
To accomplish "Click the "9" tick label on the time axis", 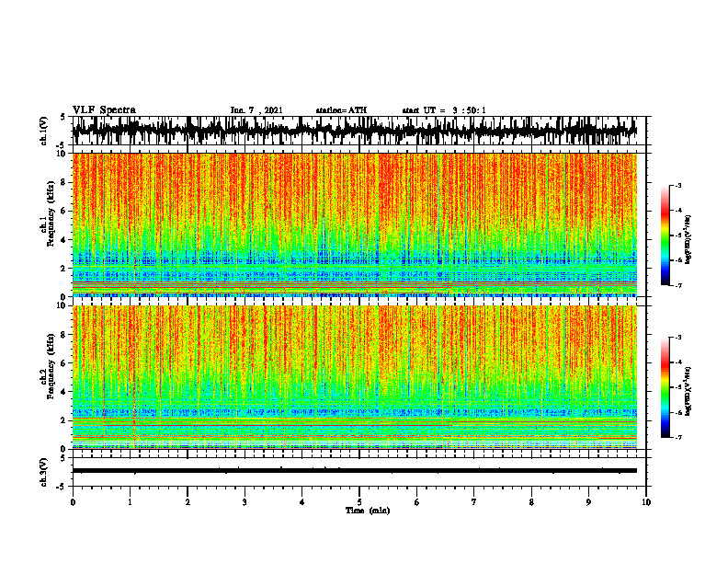I will point(588,502).
